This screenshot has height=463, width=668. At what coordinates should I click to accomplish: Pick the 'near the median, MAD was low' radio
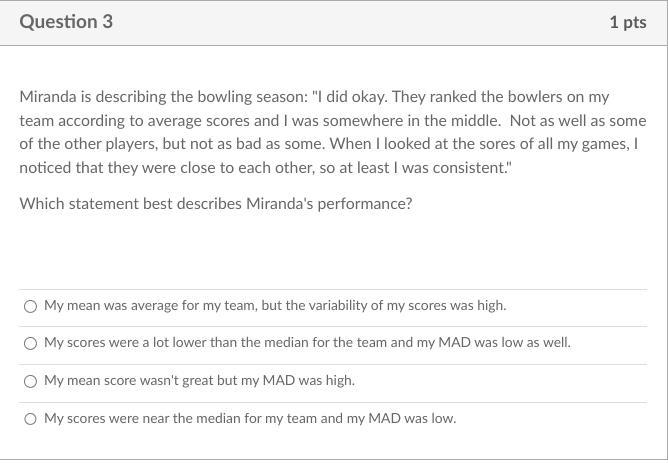pos(30,419)
